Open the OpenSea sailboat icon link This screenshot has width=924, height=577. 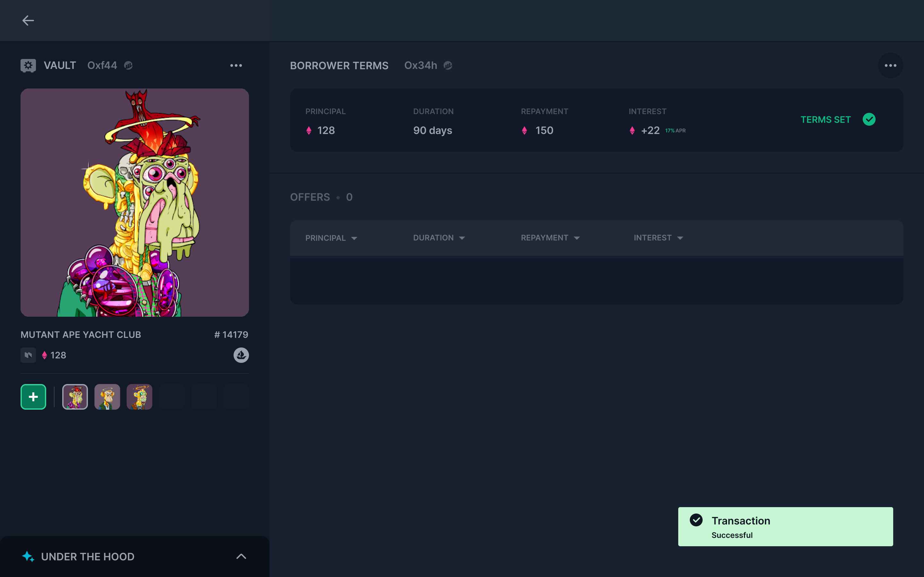[x=241, y=355]
